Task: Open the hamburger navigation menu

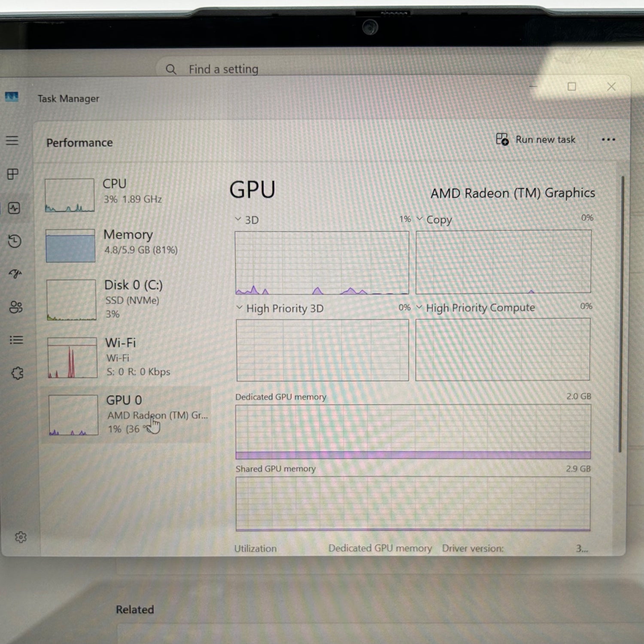Action: (12, 140)
